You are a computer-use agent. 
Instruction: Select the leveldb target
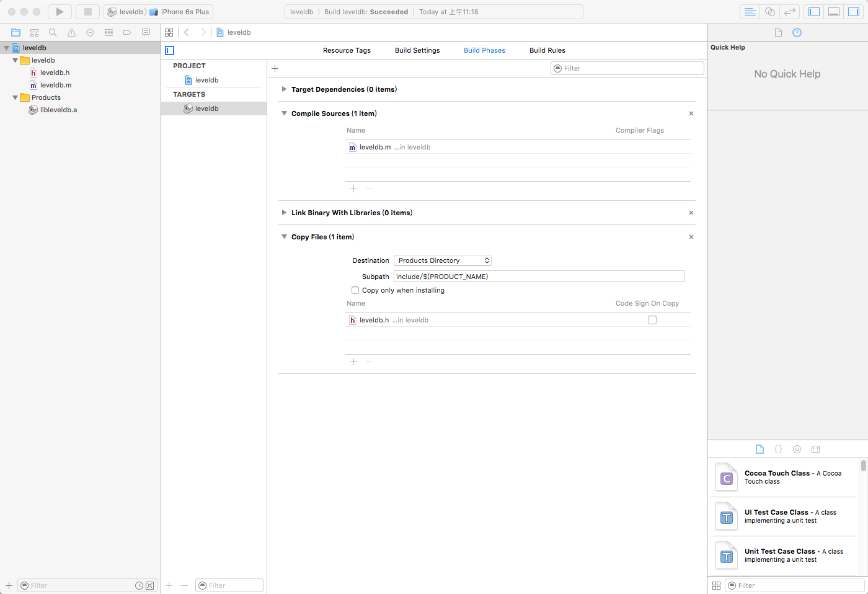pyautogui.click(x=214, y=109)
